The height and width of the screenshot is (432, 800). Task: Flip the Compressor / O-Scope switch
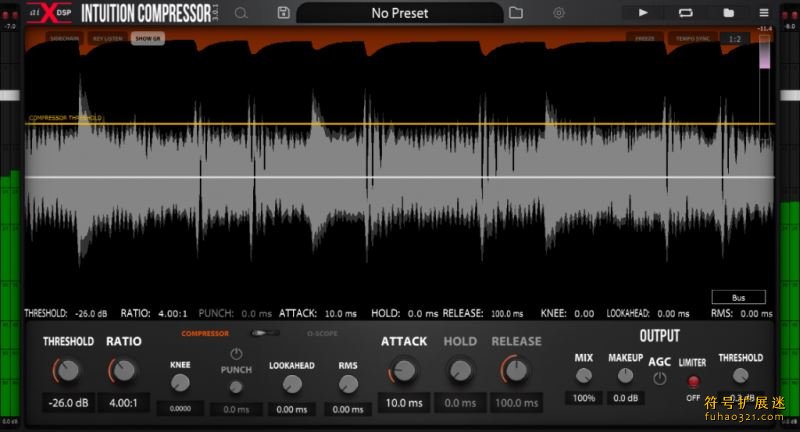[x=265, y=333]
